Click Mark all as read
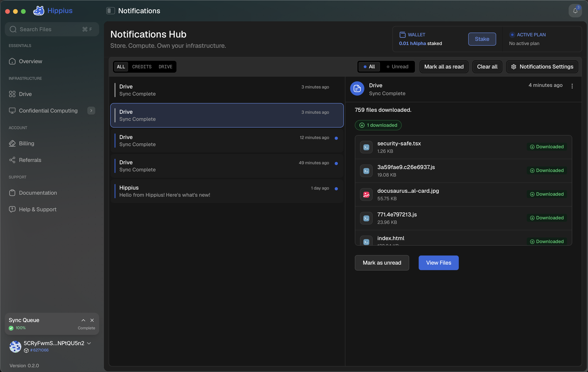The height and width of the screenshot is (372, 588). click(x=444, y=67)
